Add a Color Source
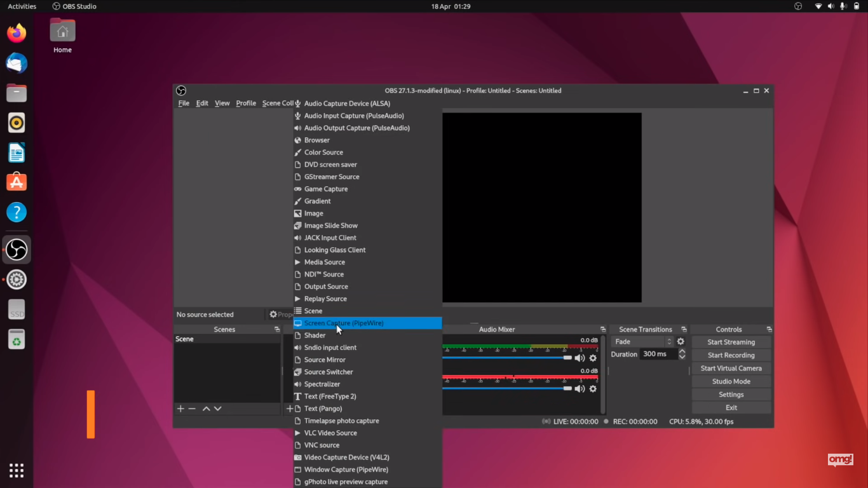Image resolution: width=868 pixels, height=488 pixels. coord(367,152)
